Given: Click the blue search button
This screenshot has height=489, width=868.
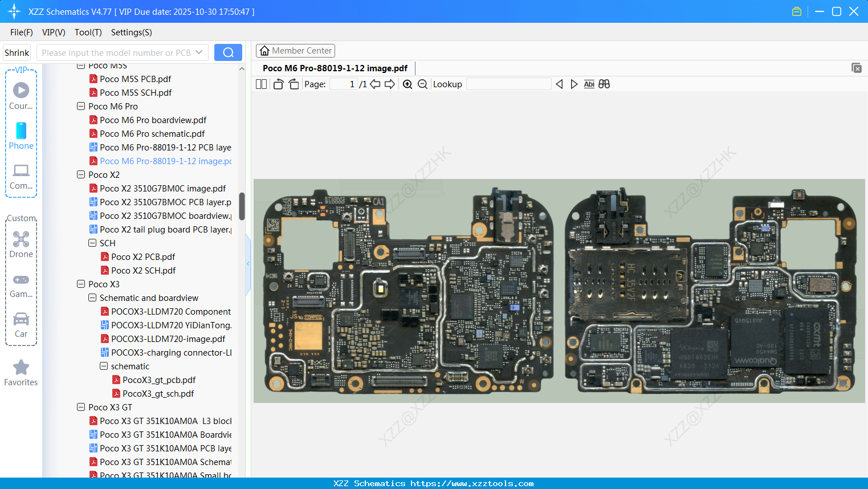Looking at the screenshot, I should click(x=228, y=52).
